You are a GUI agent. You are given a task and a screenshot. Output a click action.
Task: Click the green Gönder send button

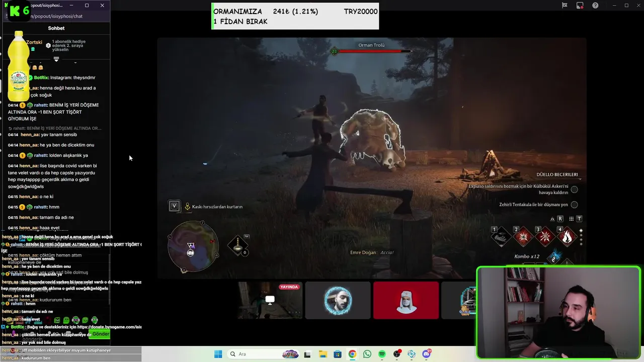[x=101, y=334]
